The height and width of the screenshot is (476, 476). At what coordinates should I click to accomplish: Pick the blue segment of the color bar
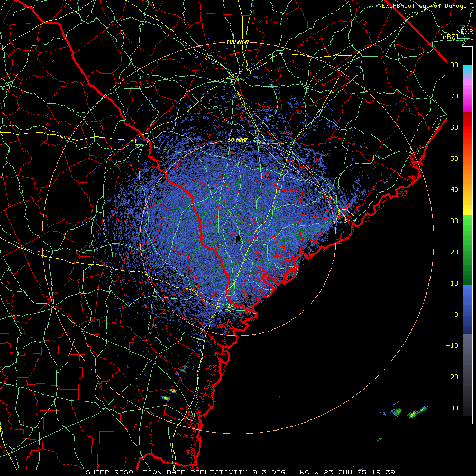coord(467,309)
